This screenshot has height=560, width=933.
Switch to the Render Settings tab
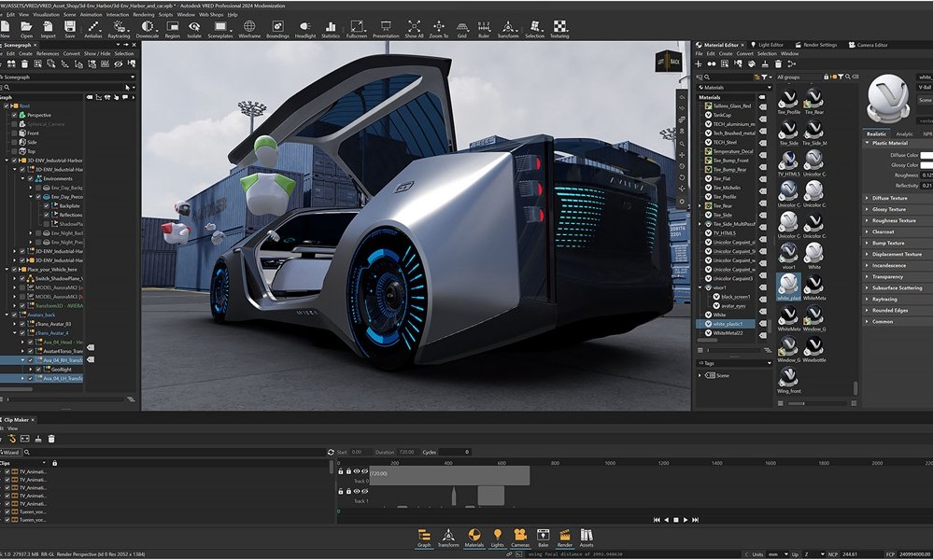[x=815, y=45]
